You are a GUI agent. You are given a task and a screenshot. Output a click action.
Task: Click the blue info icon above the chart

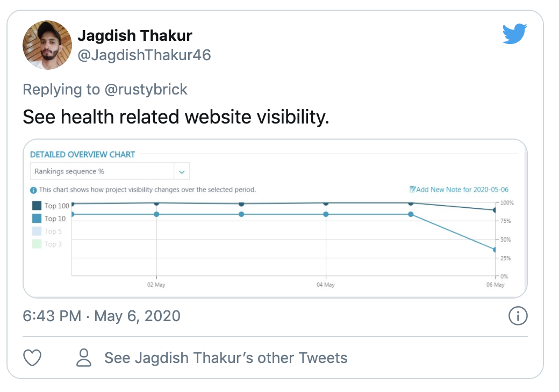(33, 190)
